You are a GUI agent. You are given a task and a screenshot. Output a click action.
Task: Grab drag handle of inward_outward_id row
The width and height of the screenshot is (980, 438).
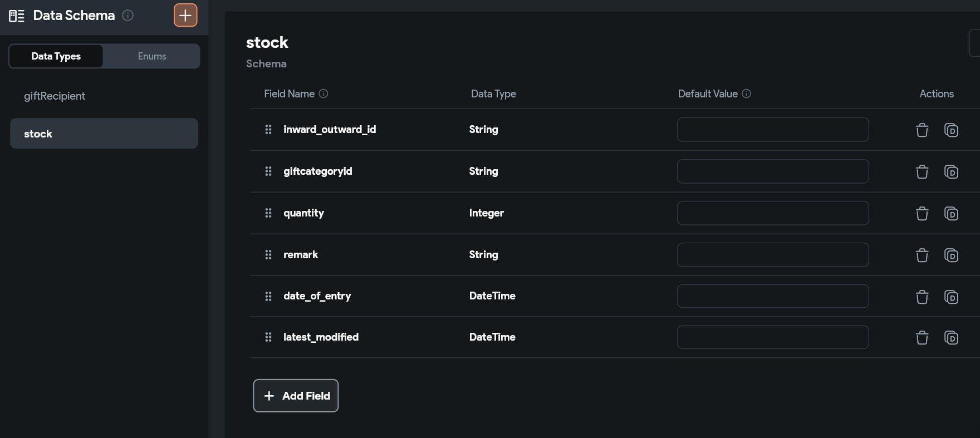tap(268, 129)
